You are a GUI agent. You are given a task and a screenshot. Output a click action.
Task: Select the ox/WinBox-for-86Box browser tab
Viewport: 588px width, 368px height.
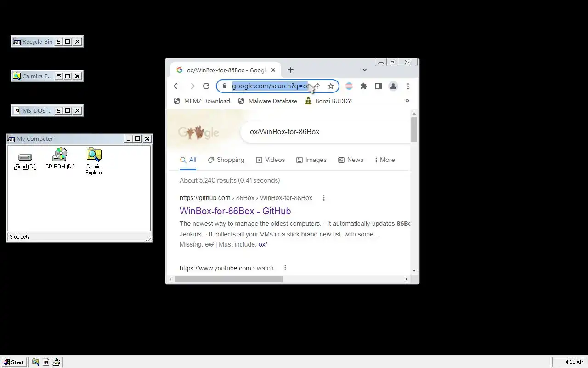(x=226, y=70)
